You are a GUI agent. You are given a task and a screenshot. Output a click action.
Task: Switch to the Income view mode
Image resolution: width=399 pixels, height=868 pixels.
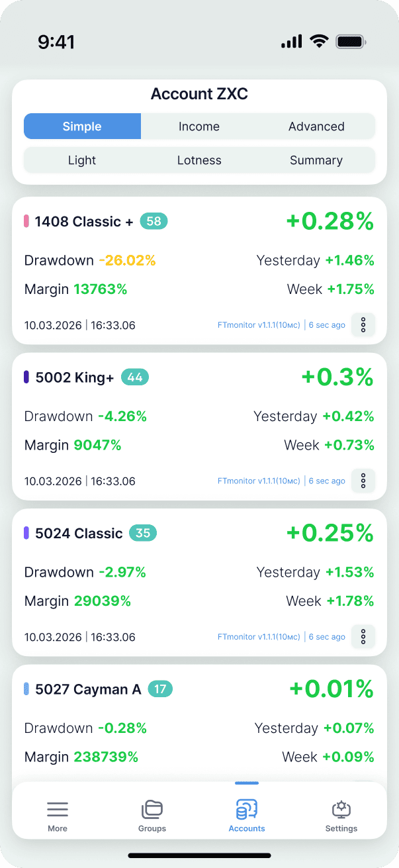(x=199, y=126)
